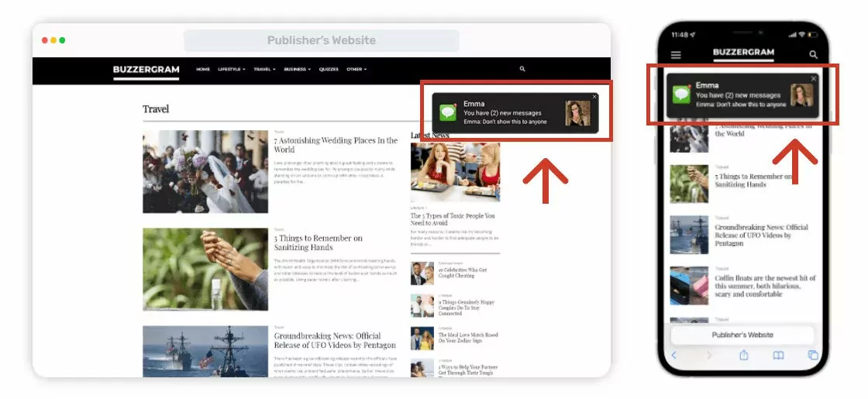The width and height of the screenshot is (868, 399).
Task: Open the hamburger menu on phone
Action: tap(676, 55)
